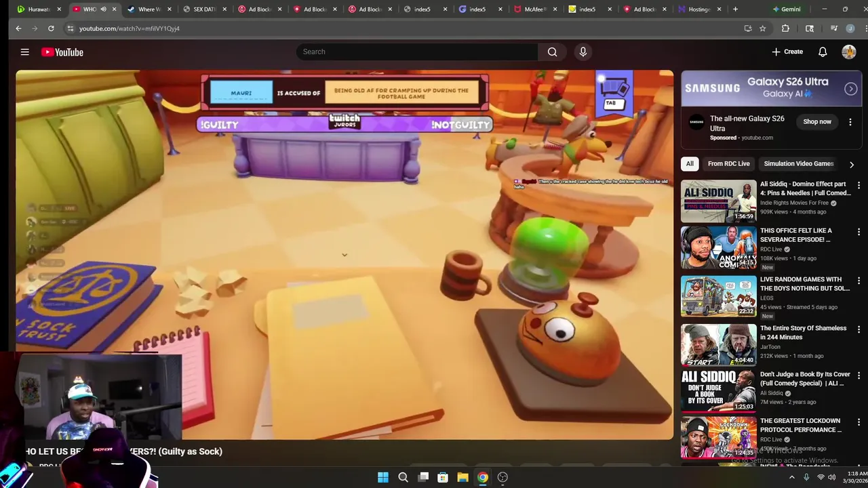Open the browser extensions puzzle icon
868x488 pixels.
(785, 28)
